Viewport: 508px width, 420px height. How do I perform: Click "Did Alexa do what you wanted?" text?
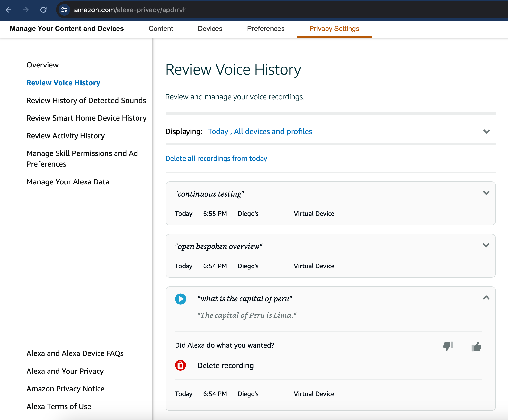pyautogui.click(x=225, y=345)
